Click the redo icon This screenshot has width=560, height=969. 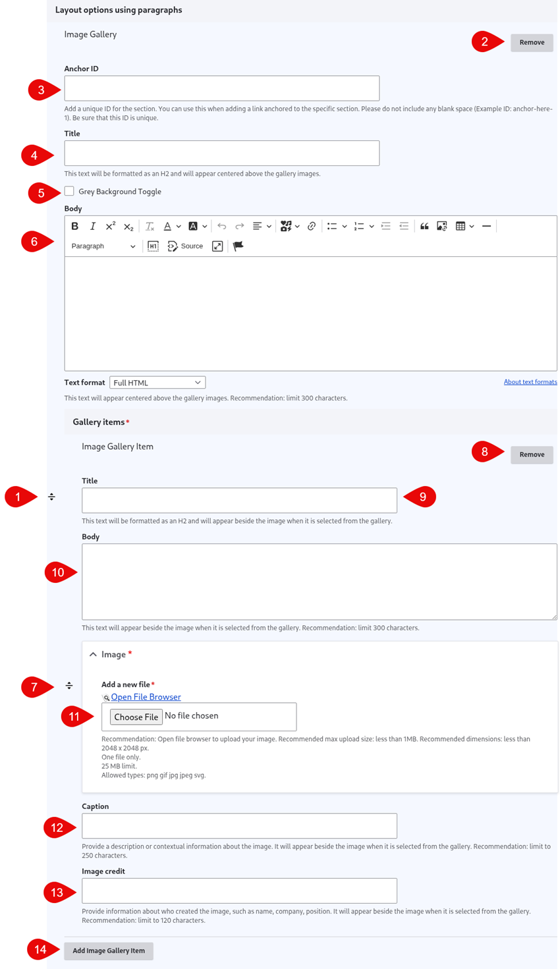240,226
